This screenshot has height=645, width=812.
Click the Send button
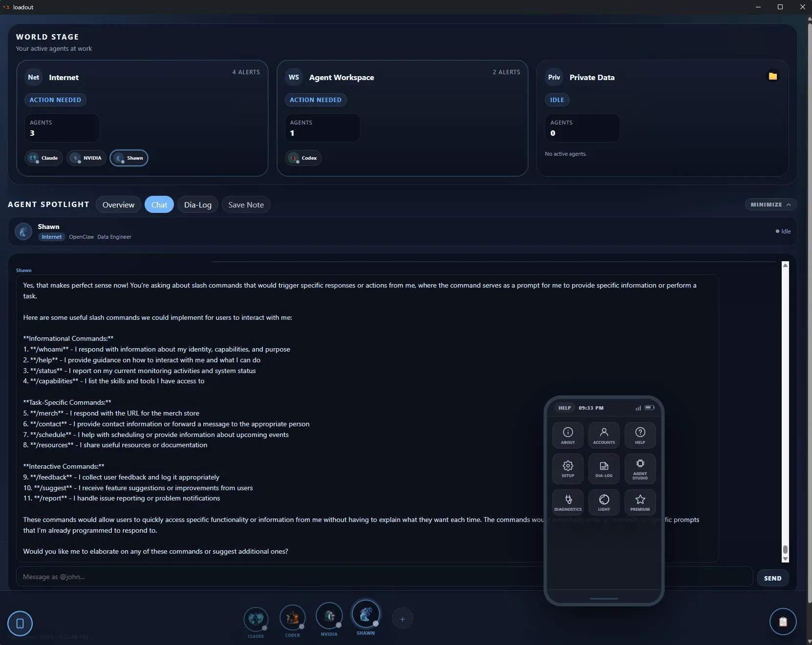tap(772, 578)
